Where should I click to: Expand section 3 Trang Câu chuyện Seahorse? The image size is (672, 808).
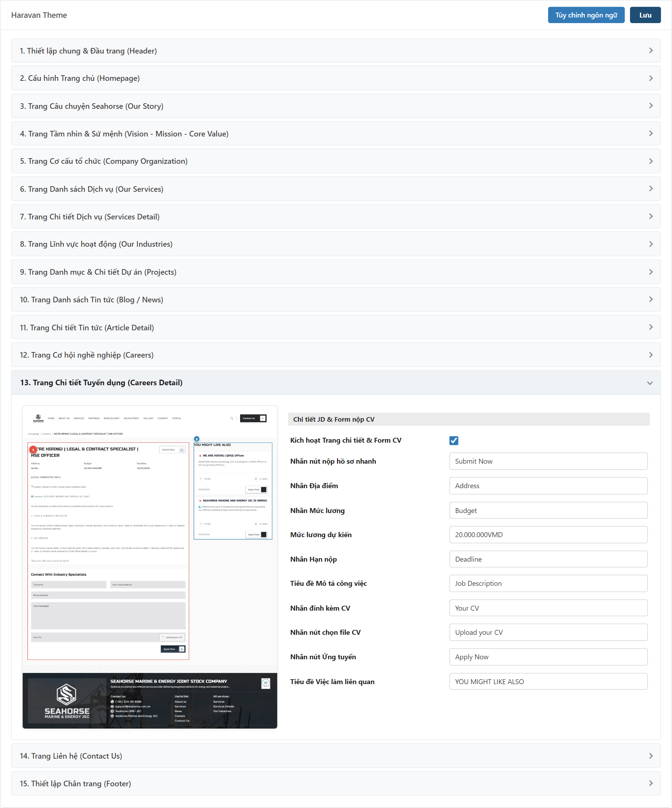[x=336, y=106]
